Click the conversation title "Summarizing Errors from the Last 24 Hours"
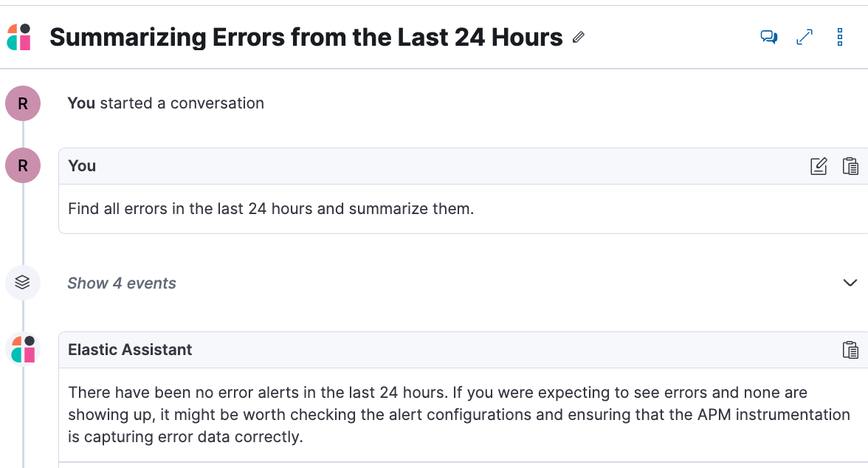 tap(306, 37)
